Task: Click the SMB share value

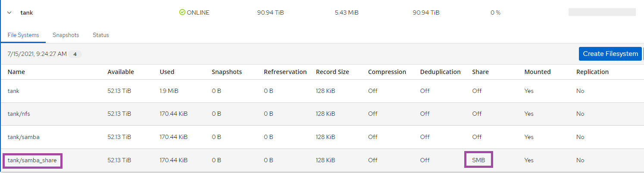Action: point(478,160)
